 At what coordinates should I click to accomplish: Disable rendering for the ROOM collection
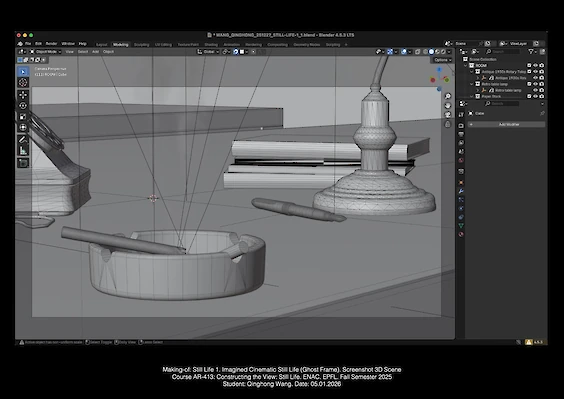[x=542, y=65]
